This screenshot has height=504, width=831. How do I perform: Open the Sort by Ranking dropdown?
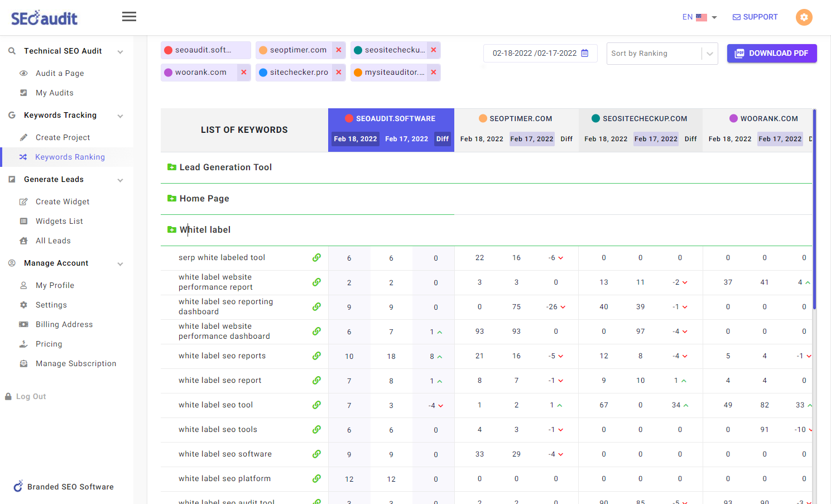[x=662, y=53]
